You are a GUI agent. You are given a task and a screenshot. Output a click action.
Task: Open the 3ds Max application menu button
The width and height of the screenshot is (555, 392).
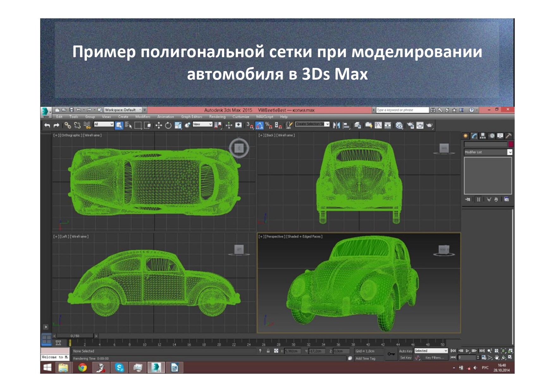46,112
